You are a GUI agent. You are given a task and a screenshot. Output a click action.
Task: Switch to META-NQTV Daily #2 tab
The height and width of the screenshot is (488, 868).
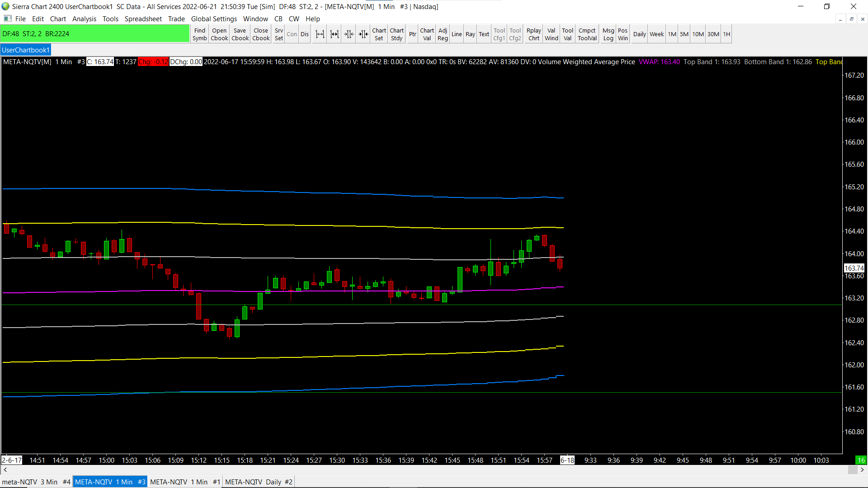(259, 482)
